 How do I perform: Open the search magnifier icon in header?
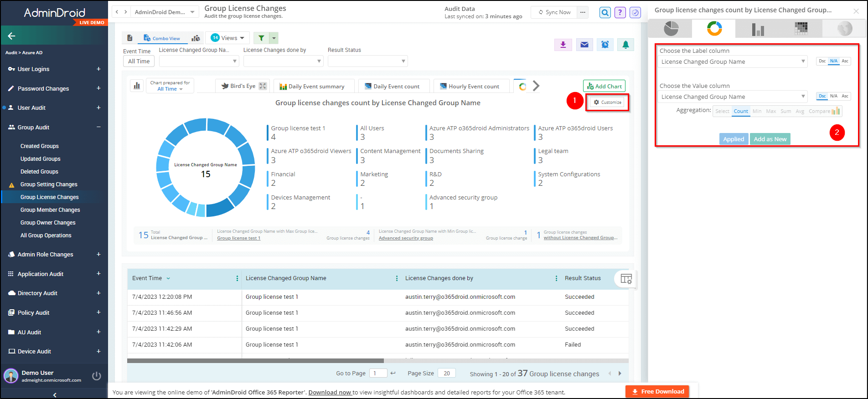tap(605, 13)
